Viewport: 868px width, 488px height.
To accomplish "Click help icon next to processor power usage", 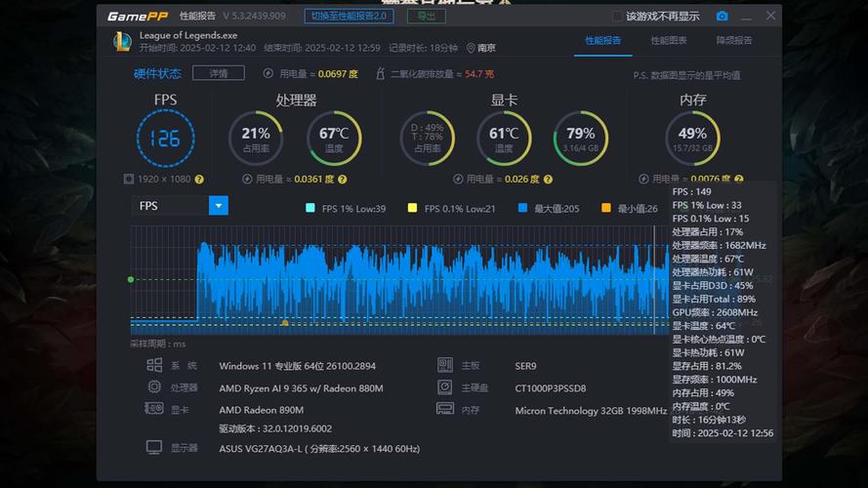I will [342, 180].
